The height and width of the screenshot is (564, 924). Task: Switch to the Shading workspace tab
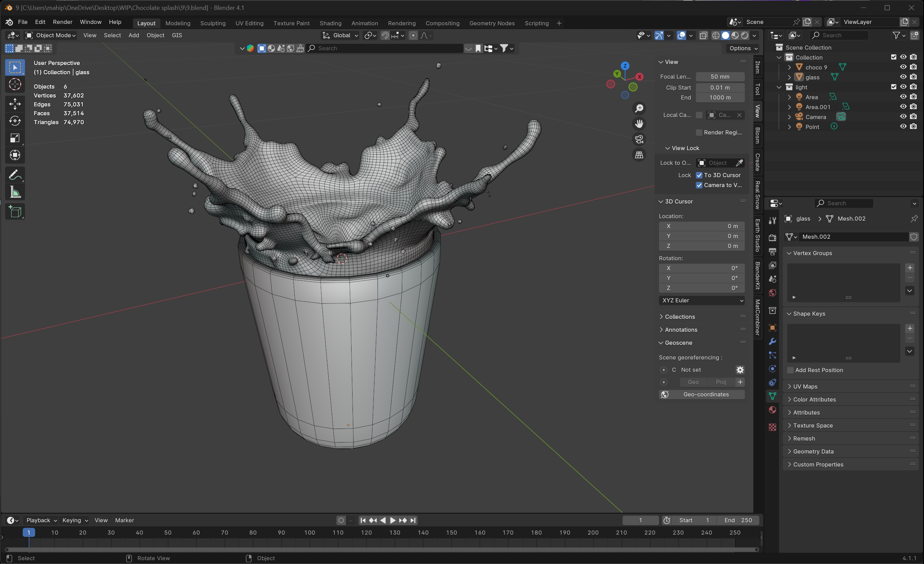pyautogui.click(x=330, y=23)
